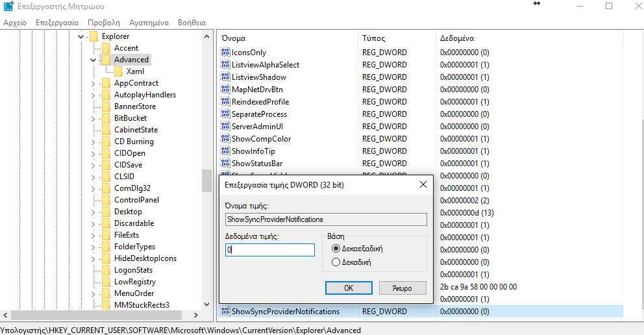The height and width of the screenshot is (335, 644).
Task: Click the MapNetDrvBtn value icon
Action: point(225,89)
